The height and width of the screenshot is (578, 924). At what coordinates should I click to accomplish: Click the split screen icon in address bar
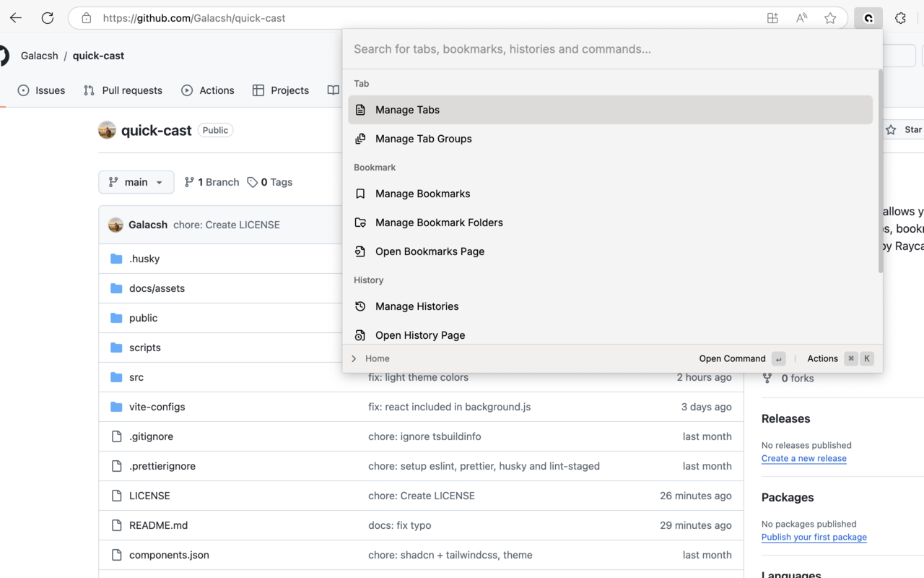tap(772, 18)
